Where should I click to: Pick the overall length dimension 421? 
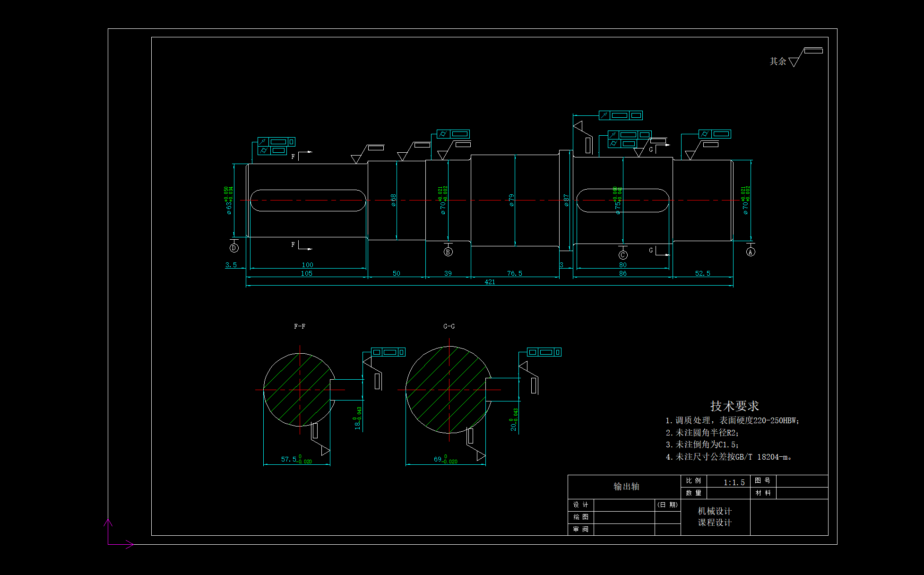click(x=490, y=282)
